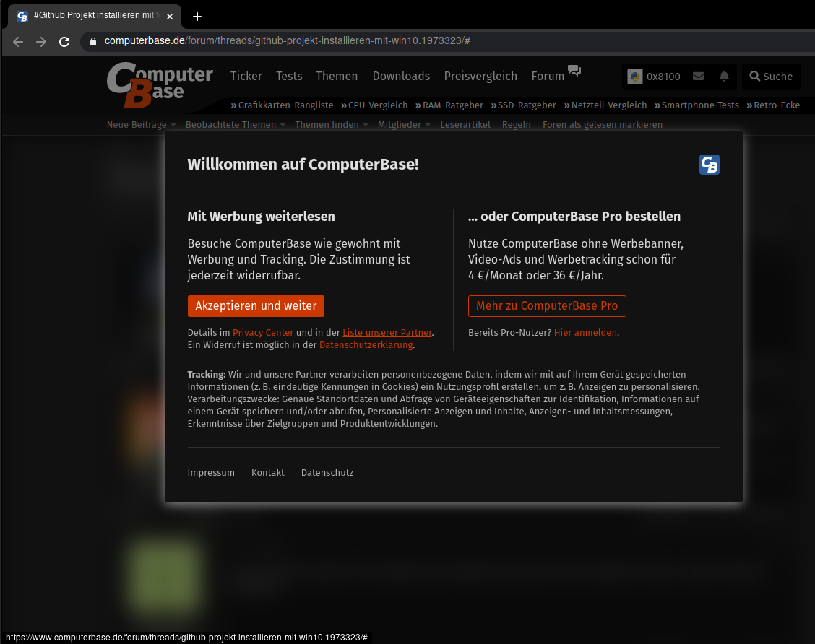Open a new browser tab
The image size is (815, 644).
coord(197,17)
